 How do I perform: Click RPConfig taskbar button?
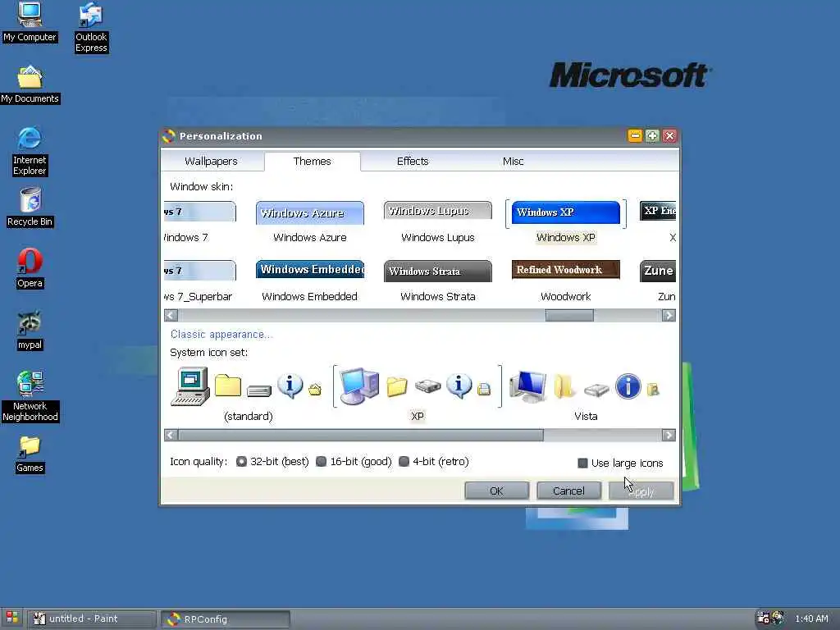click(x=225, y=619)
